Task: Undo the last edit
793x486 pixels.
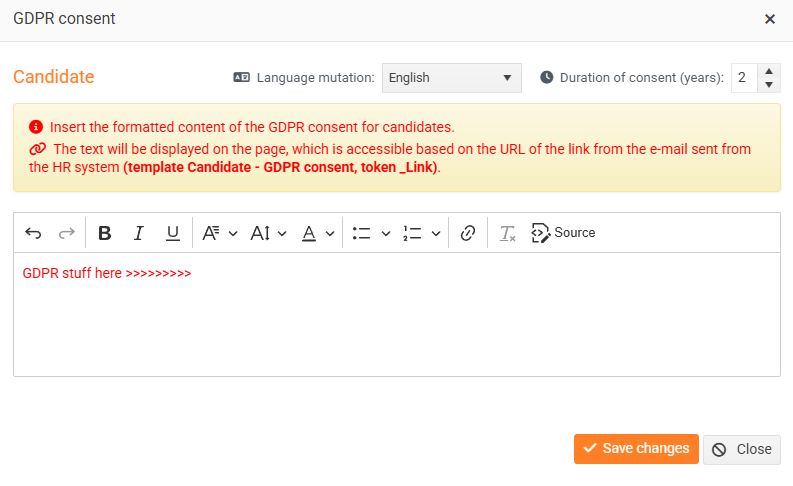Action: 33,233
